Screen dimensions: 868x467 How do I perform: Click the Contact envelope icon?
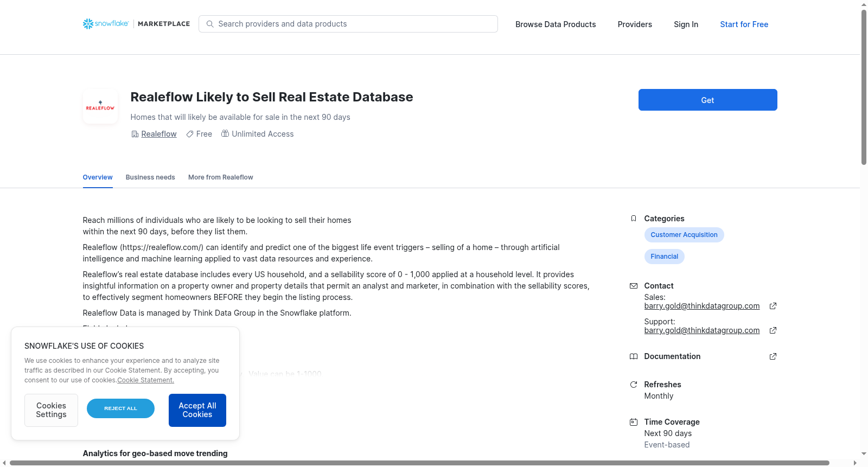click(x=634, y=286)
